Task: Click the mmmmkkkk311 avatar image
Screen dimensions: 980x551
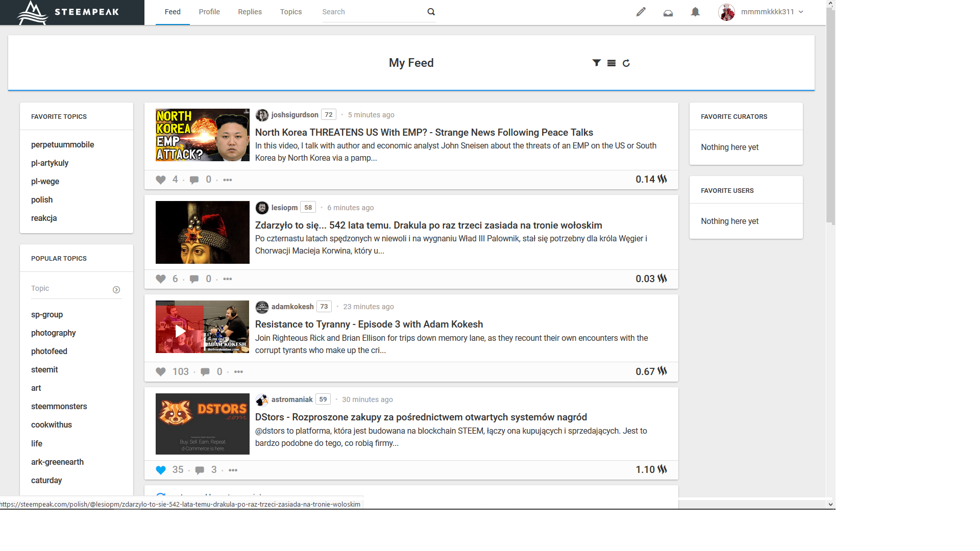Action: [726, 12]
